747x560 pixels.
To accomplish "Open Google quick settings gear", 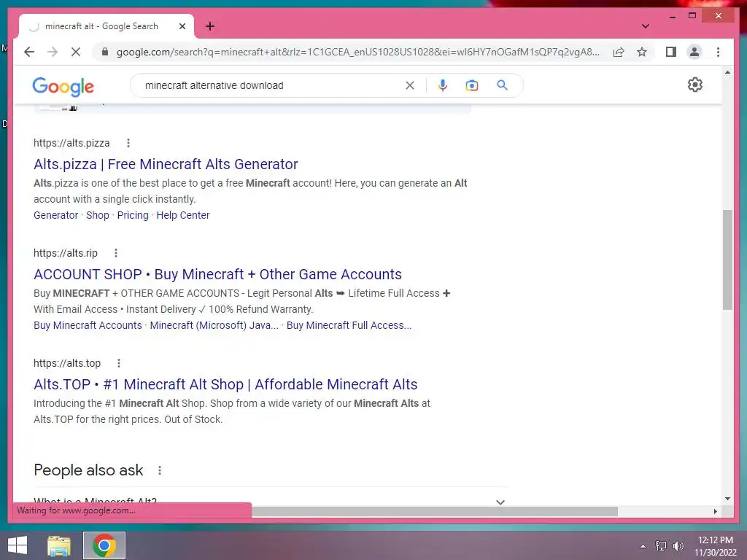I will click(x=695, y=85).
